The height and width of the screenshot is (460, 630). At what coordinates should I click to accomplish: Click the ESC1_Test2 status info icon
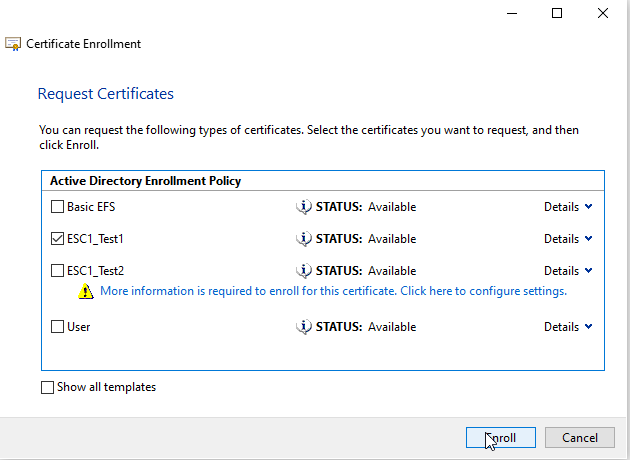(304, 271)
